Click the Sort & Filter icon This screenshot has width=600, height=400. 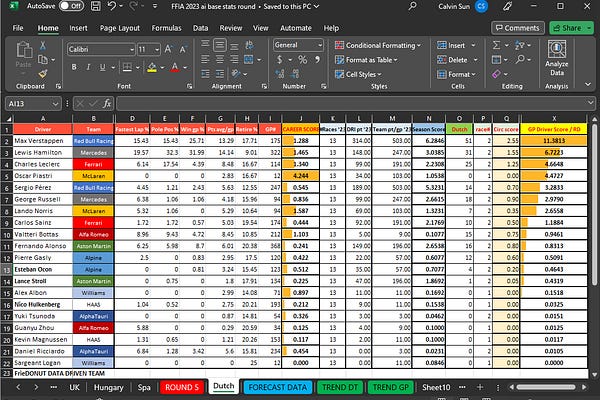(x=519, y=45)
